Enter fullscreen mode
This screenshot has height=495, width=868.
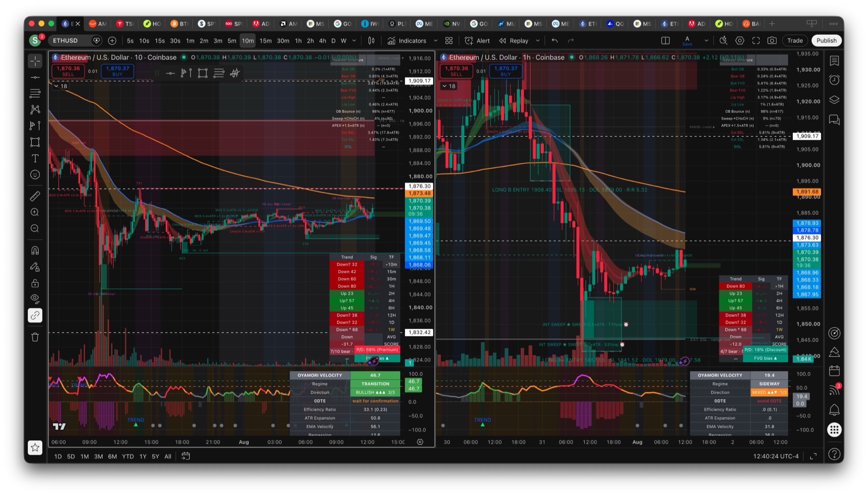click(x=756, y=40)
